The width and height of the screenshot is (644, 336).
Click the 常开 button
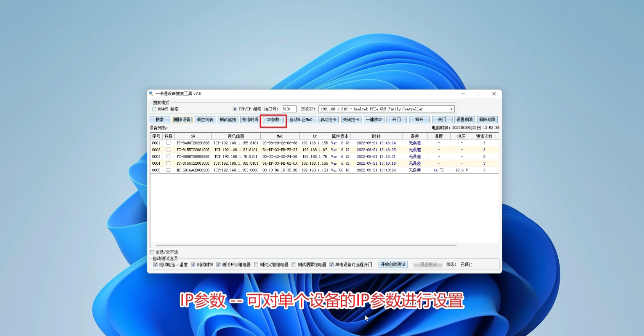click(x=419, y=120)
